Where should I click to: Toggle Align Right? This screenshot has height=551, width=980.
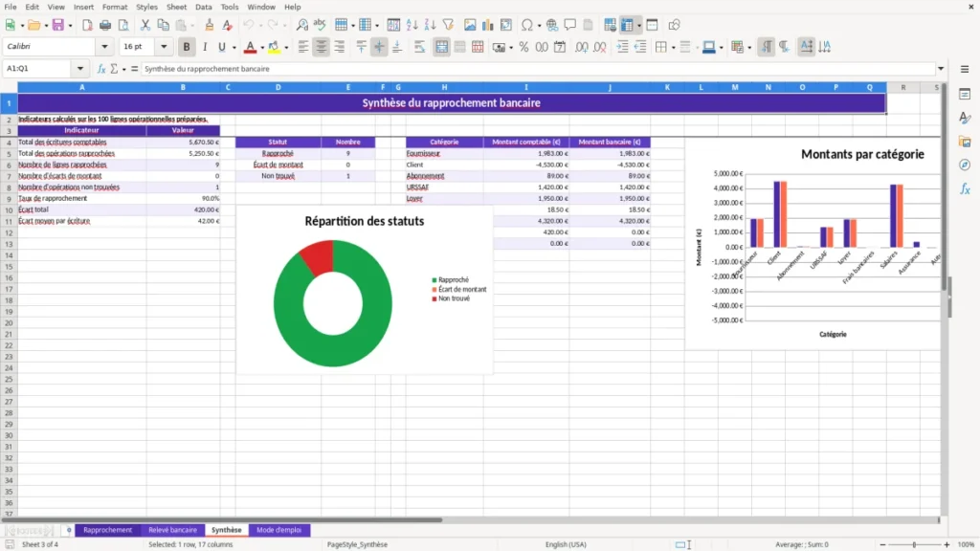pos(340,47)
